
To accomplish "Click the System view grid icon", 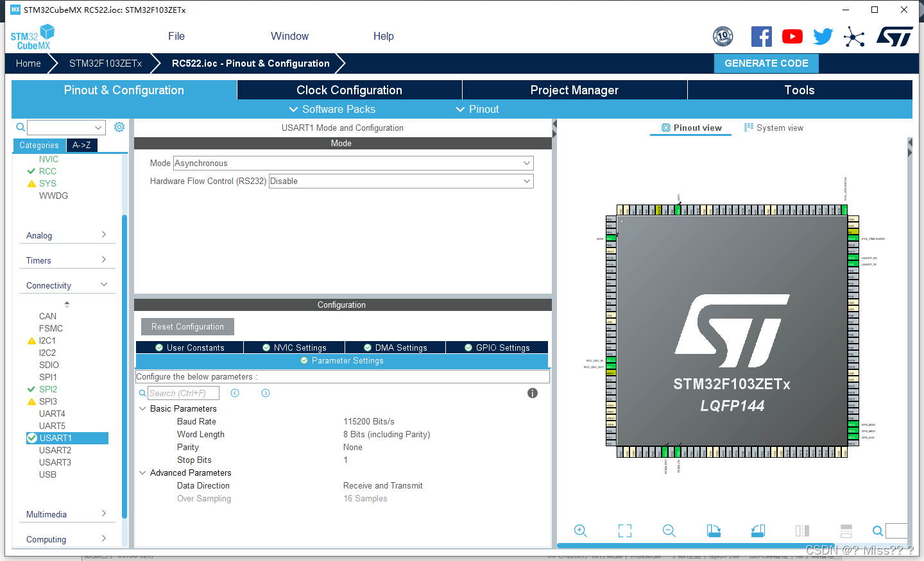I will 749,128.
